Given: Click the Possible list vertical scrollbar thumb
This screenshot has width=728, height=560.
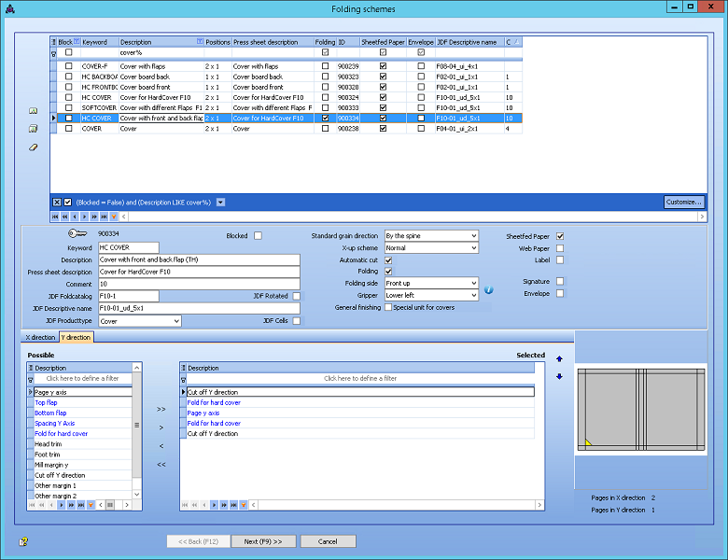Looking at the screenshot, I should (137, 425).
